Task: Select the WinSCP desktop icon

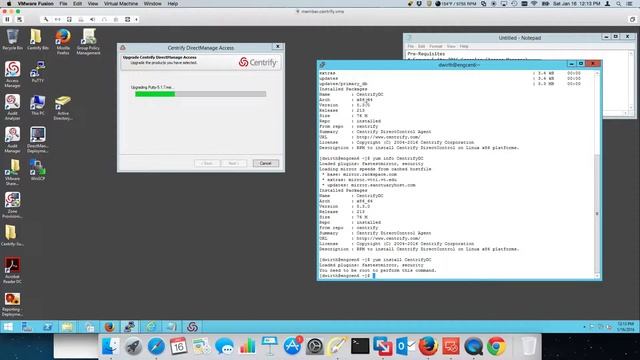Action: (x=38, y=170)
